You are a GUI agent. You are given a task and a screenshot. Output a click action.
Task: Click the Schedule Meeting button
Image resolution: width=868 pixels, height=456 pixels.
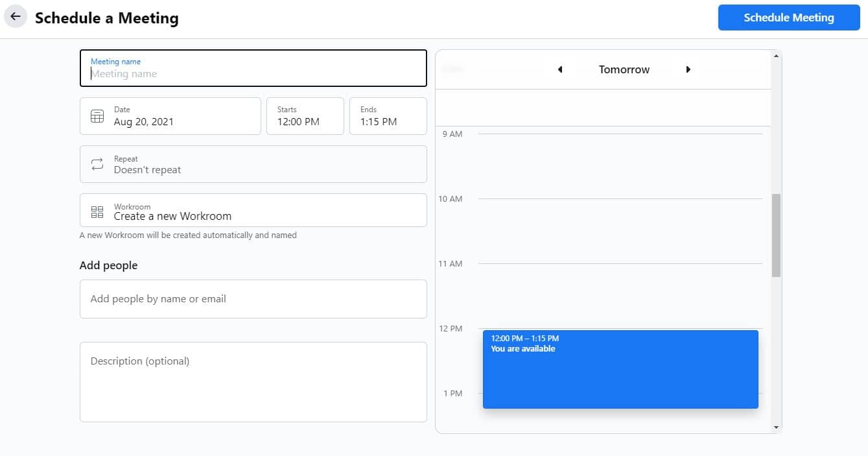point(788,18)
